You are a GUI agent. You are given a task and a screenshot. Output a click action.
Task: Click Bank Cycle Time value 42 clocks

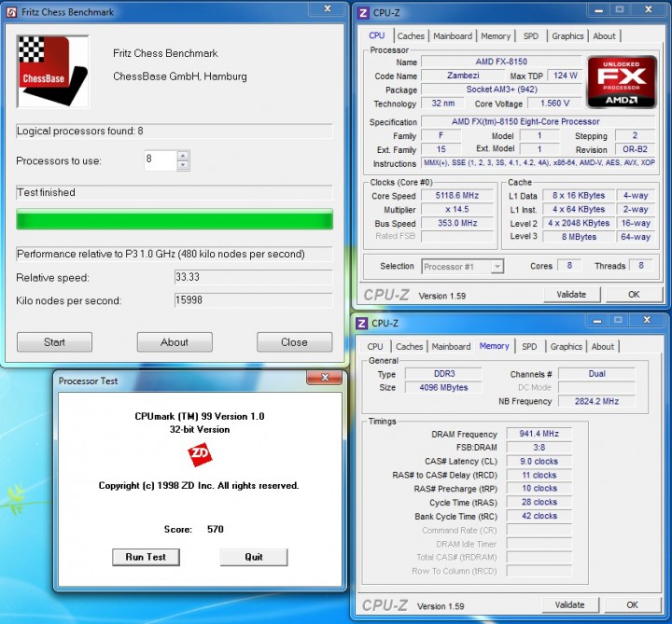pyautogui.click(x=539, y=516)
